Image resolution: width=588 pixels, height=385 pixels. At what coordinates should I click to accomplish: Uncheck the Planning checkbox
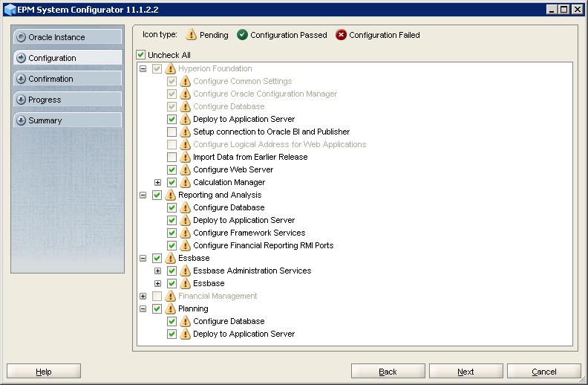(x=157, y=309)
